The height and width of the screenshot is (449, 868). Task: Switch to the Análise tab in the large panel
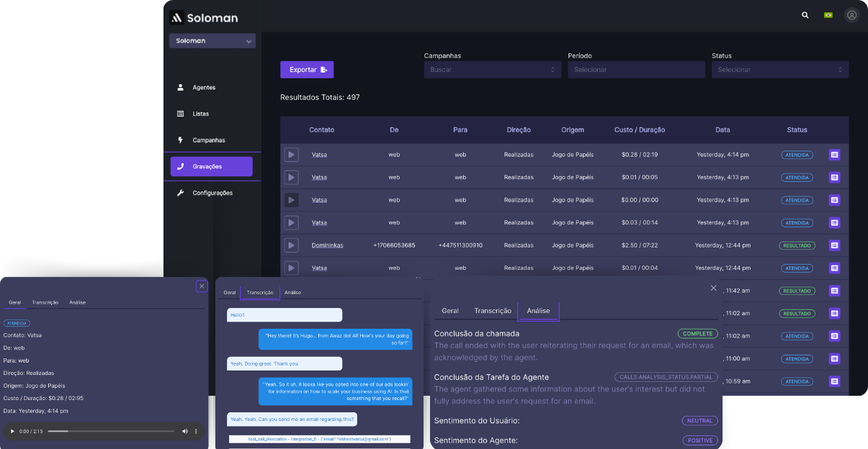pos(538,311)
